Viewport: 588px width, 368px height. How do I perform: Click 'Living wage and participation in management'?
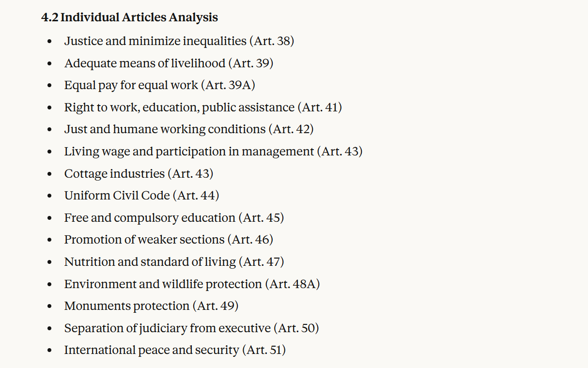189,152
